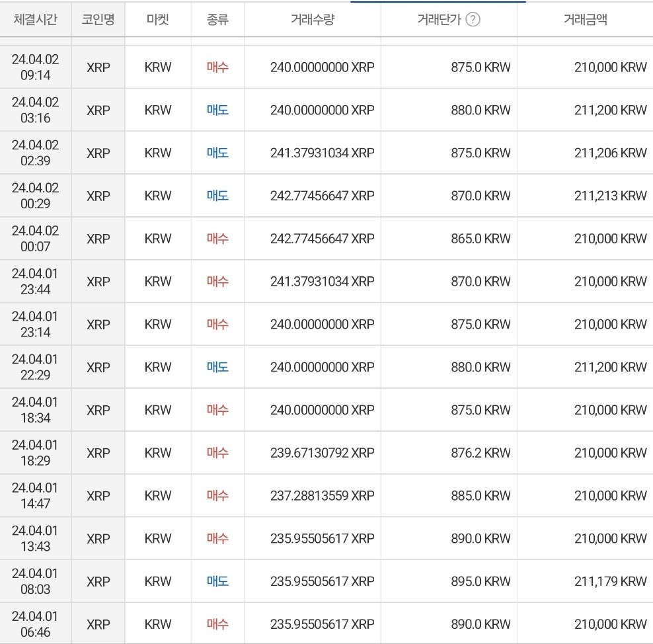Viewport: 653px width, 644px height.
Task: Select quantity 242.77456647 XRP in 00:07 row
Action: (x=323, y=239)
